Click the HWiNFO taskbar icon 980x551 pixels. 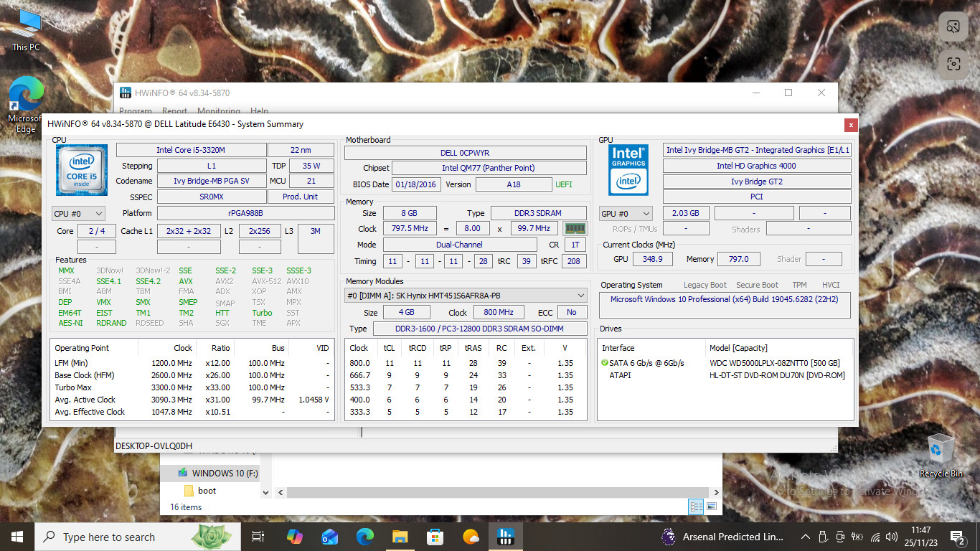point(505,537)
